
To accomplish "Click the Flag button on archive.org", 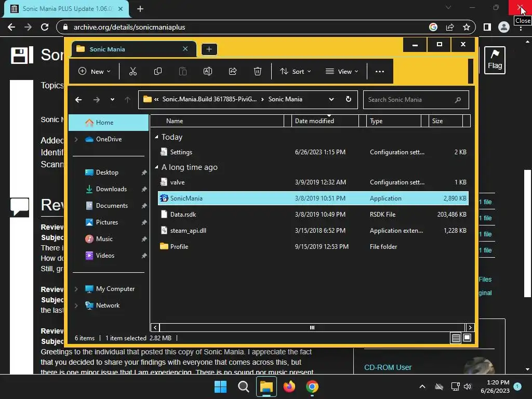I will pyautogui.click(x=495, y=60).
